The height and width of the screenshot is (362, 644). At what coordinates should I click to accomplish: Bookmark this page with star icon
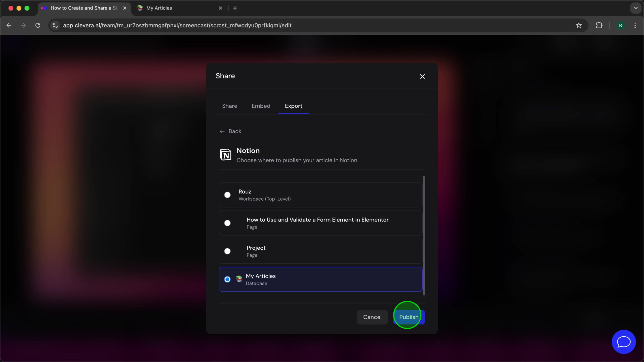click(579, 25)
